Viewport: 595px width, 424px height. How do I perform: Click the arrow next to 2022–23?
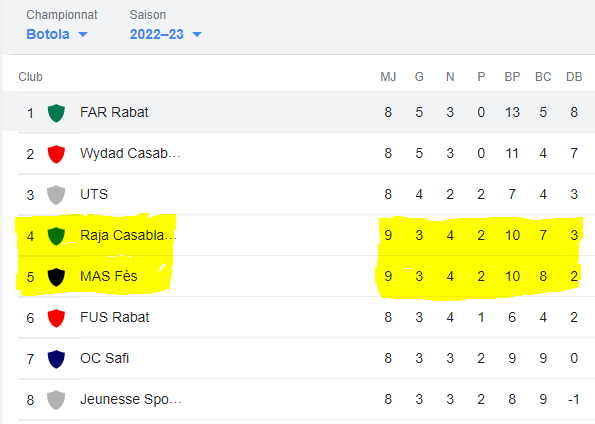click(x=197, y=35)
